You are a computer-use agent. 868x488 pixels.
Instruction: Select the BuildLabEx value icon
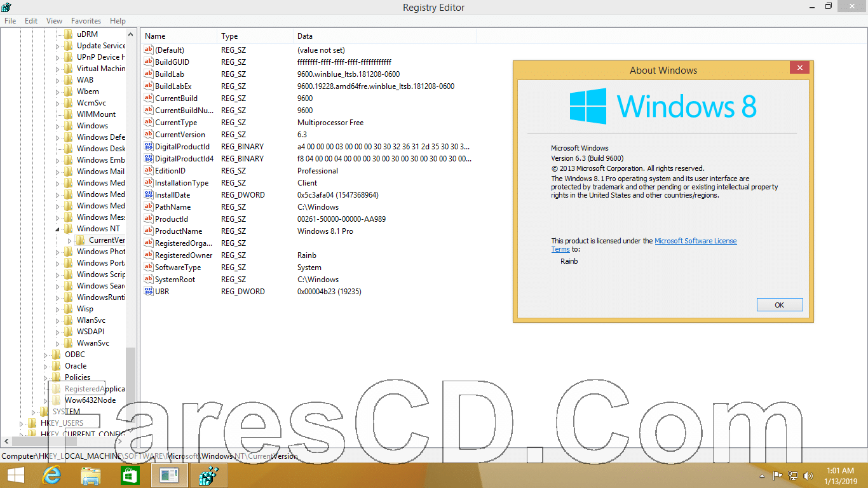pyautogui.click(x=149, y=86)
